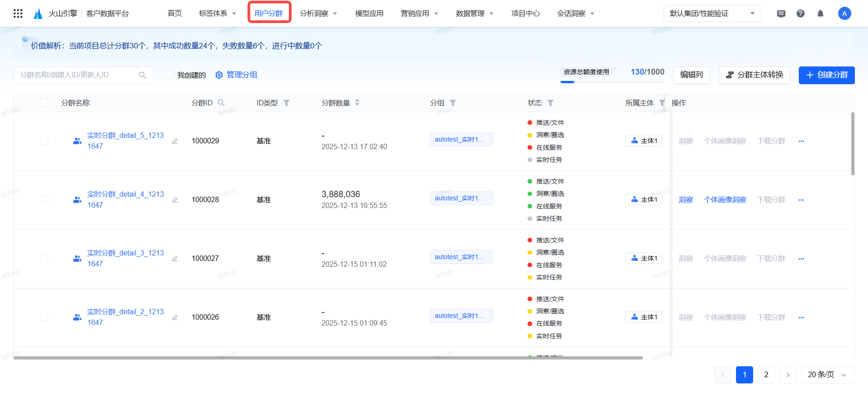This screenshot has width=868, height=397.
Task: Expand the 默认集团/性能验证 project dropdown
Action: [x=712, y=14]
